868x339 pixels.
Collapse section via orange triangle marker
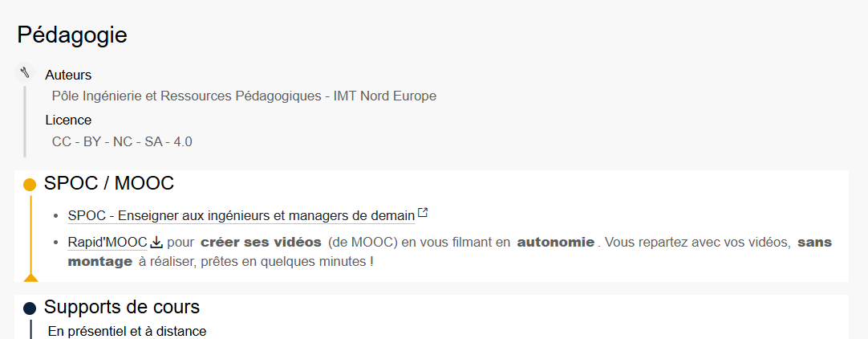tap(30, 277)
